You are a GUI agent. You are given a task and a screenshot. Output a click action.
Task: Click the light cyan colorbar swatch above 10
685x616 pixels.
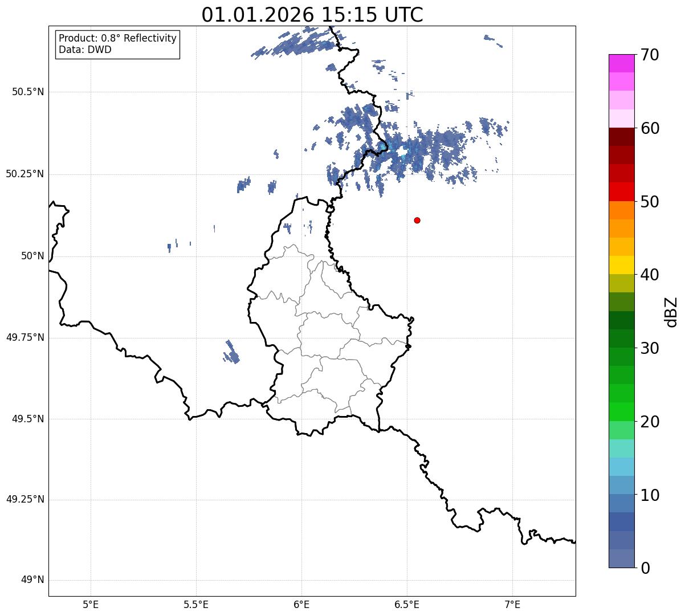pyautogui.click(x=621, y=467)
